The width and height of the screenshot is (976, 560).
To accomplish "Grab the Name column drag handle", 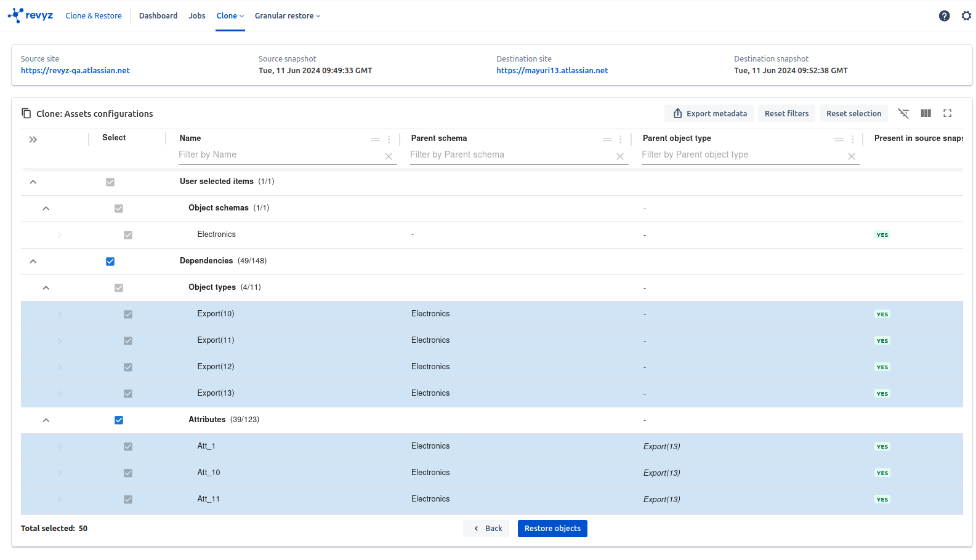I will point(376,140).
